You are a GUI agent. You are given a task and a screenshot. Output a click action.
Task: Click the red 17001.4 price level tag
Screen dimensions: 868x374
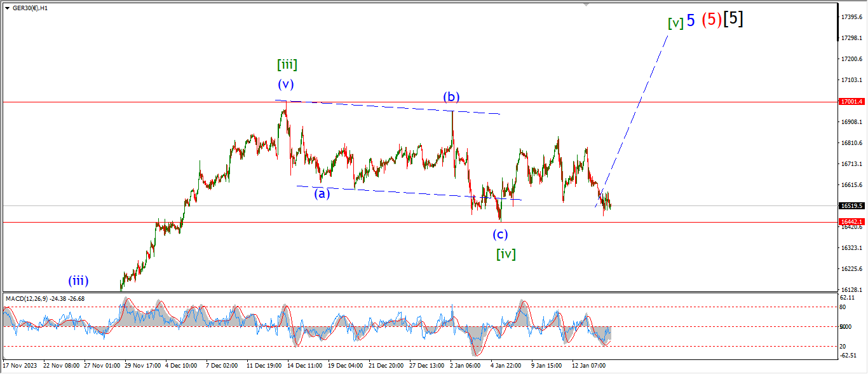pos(851,102)
